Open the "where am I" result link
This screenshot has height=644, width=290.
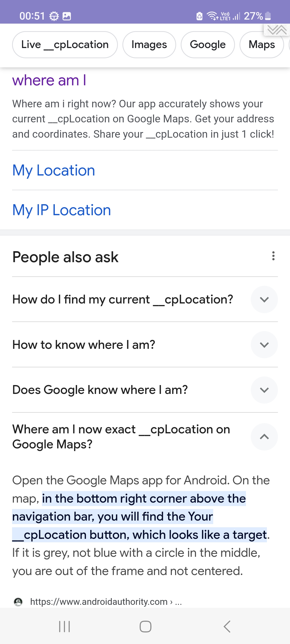(49, 80)
